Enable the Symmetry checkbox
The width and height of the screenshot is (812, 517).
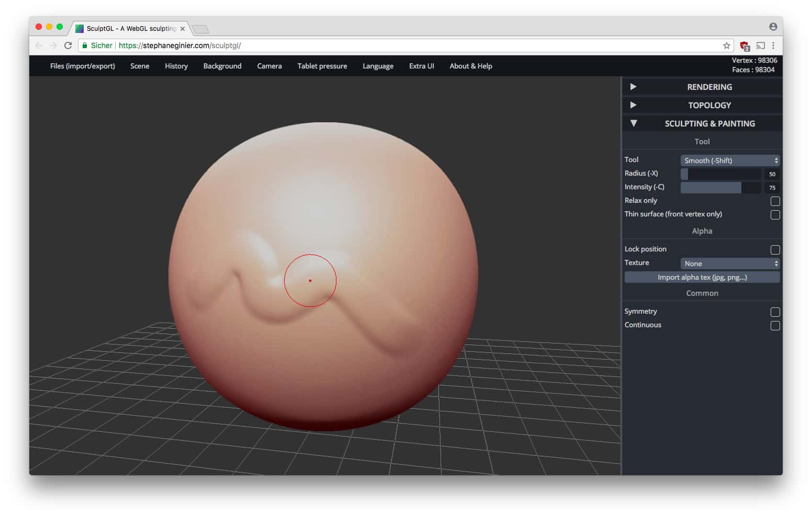tap(775, 312)
